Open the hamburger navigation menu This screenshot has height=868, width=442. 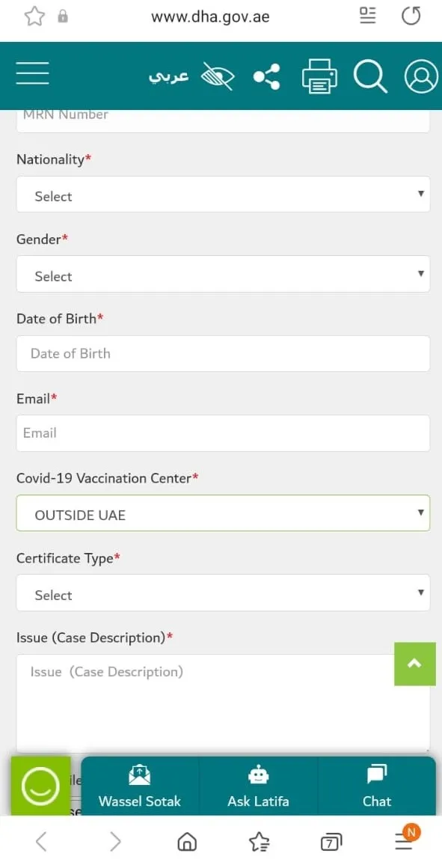point(33,73)
